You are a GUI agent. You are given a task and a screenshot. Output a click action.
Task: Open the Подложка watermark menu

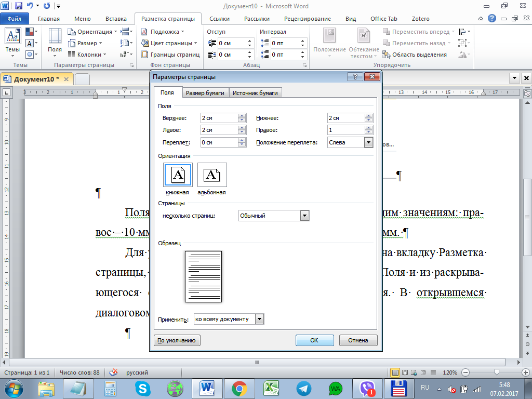click(163, 32)
